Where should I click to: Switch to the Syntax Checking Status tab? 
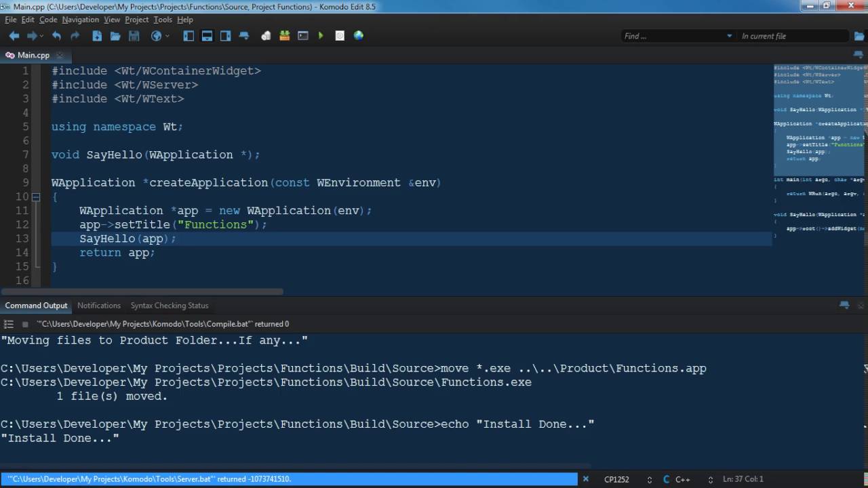(x=170, y=306)
